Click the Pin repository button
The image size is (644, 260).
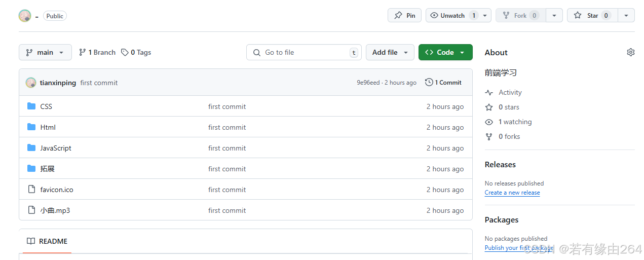point(404,15)
